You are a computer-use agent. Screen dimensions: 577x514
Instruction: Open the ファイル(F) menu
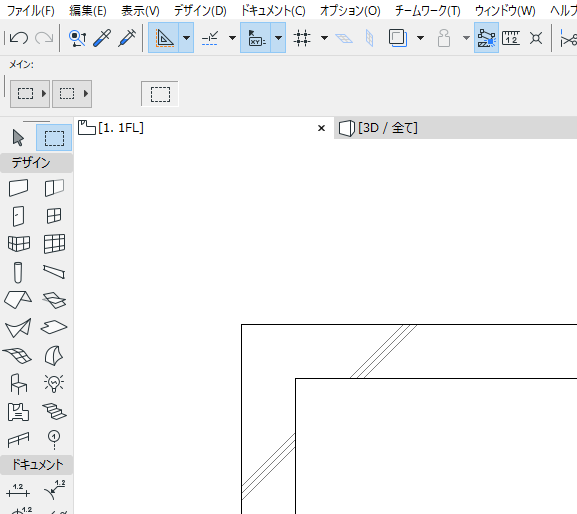(x=31, y=11)
